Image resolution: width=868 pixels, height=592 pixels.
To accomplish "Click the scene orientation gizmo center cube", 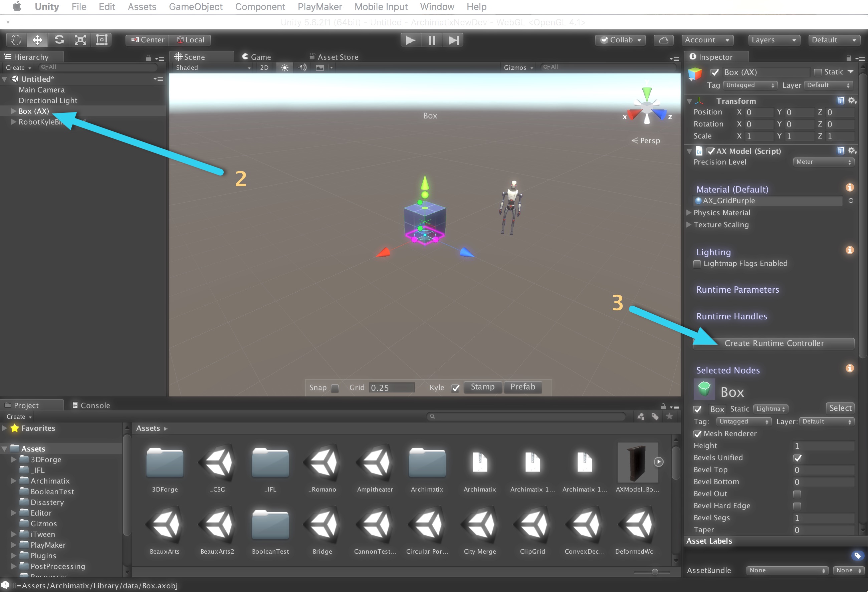I will click(647, 108).
